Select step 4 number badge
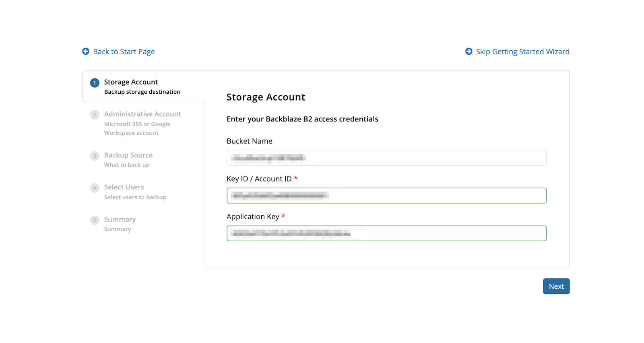Viewport: 644px width, 343px height. click(95, 188)
